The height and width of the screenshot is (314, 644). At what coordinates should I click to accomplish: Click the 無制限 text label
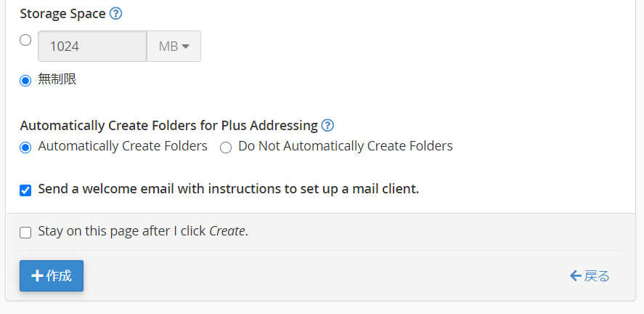tap(57, 79)
